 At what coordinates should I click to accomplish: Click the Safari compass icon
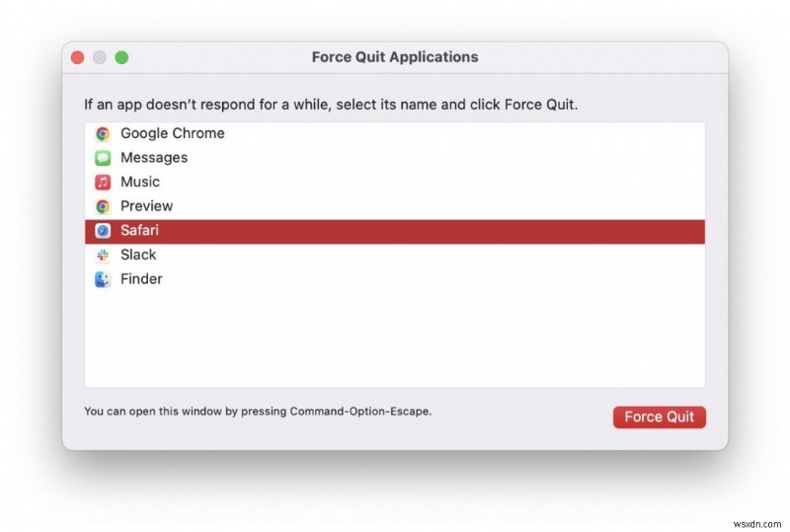coord(103,231)
